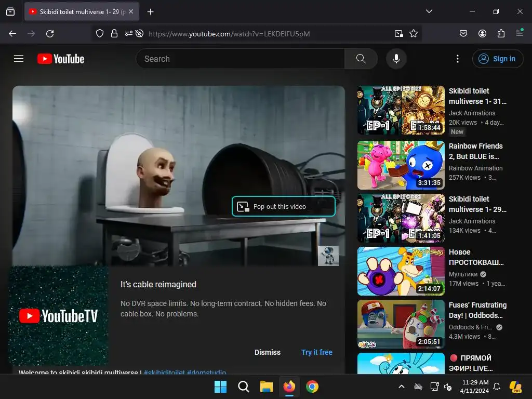Open Firefox application menu
This screenshot has width=532, height=399.
coord(520,33)
